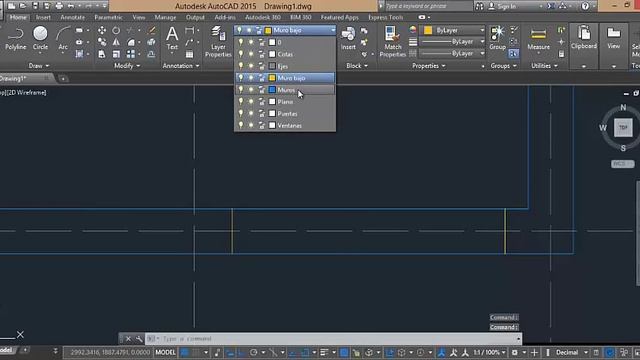Viewport: 640px width, 360px height.
Task: Click the MODEL space button in status bar
Action: [x=165, y=352]
